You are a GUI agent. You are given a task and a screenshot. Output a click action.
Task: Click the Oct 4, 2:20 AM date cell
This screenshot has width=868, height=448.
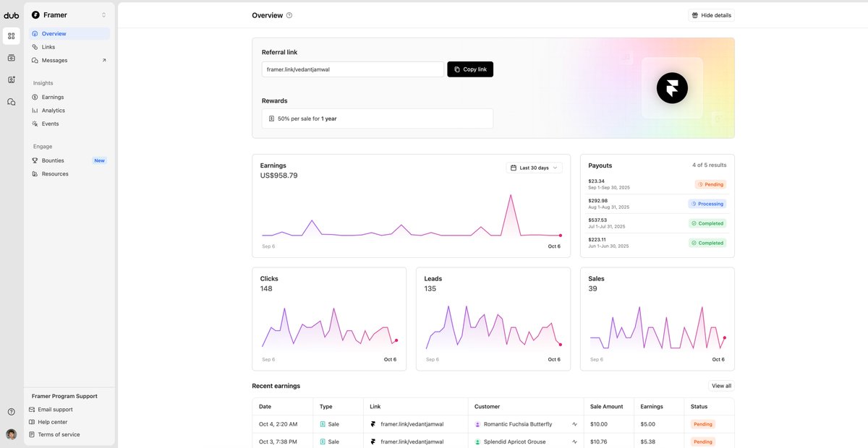click(278, 424)
